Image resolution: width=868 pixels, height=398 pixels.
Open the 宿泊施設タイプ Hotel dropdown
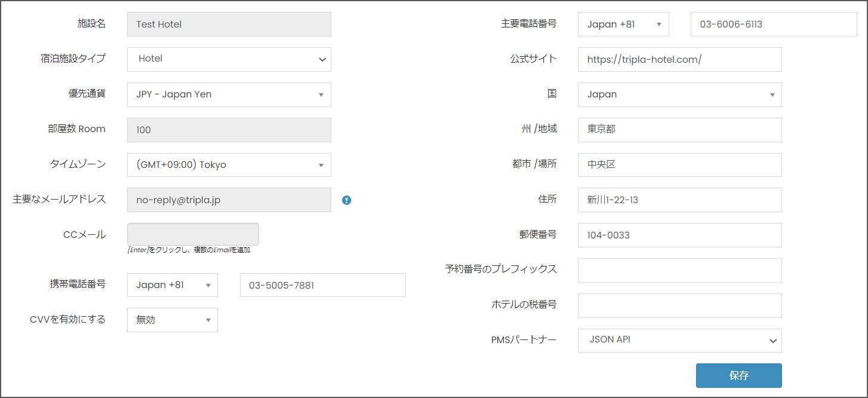pyautogui.click(x=229, y=59)
